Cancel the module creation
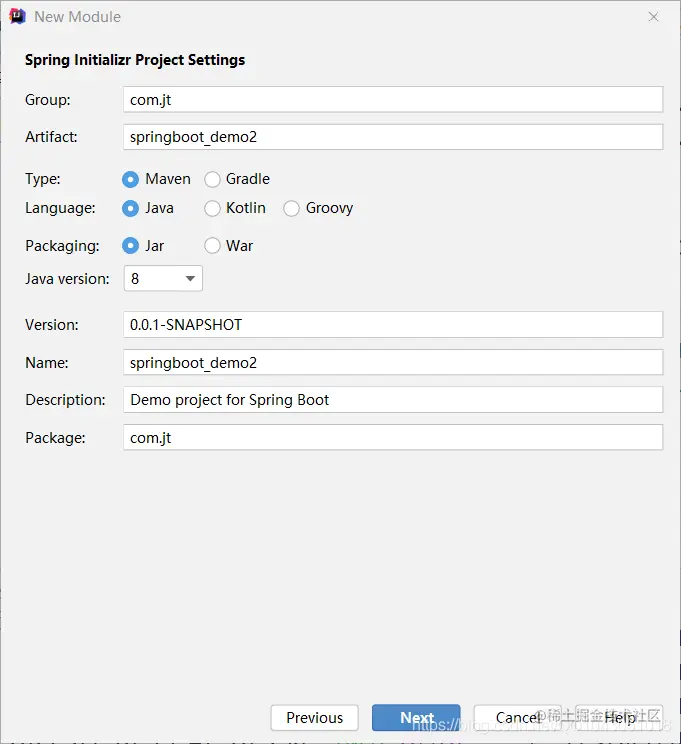Image resolution: width=681 pixels, height=744 pixels. click(518, 718)
